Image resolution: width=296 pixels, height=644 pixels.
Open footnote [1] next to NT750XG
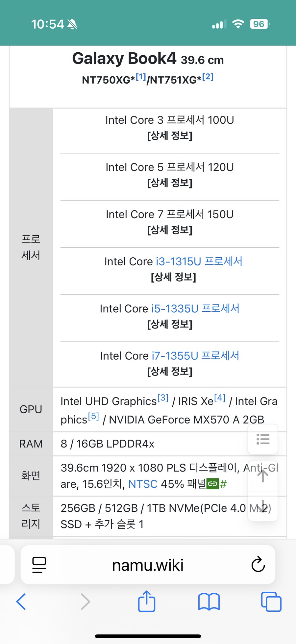141,77
